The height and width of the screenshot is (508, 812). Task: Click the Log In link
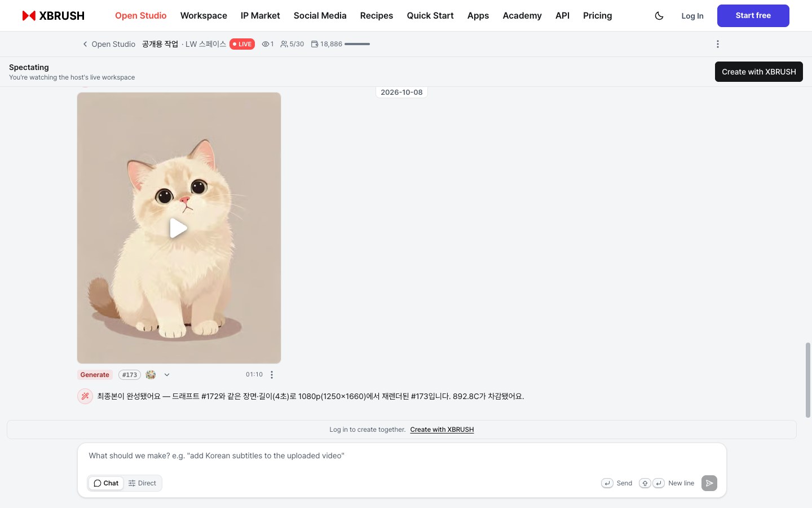point(692,16)
